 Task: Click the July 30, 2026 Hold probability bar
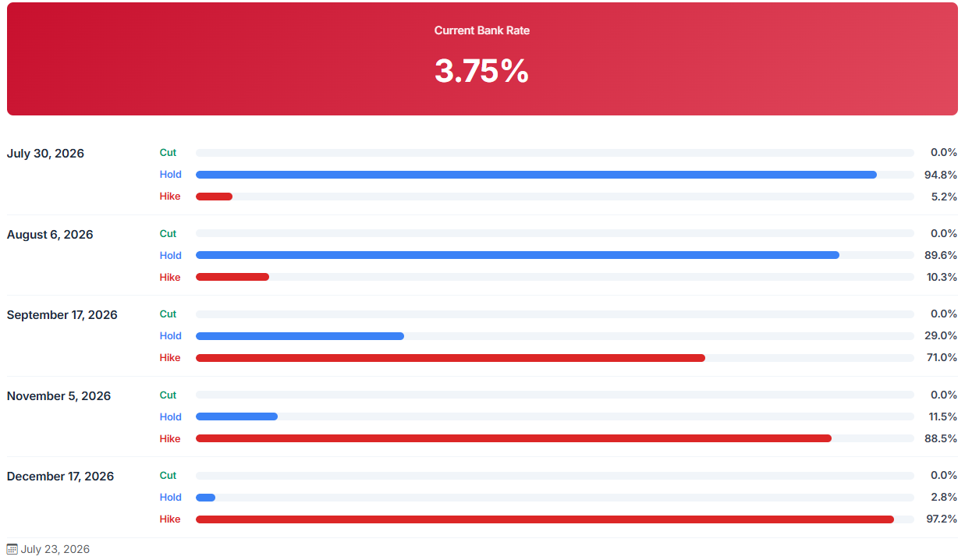click(536, 175)
